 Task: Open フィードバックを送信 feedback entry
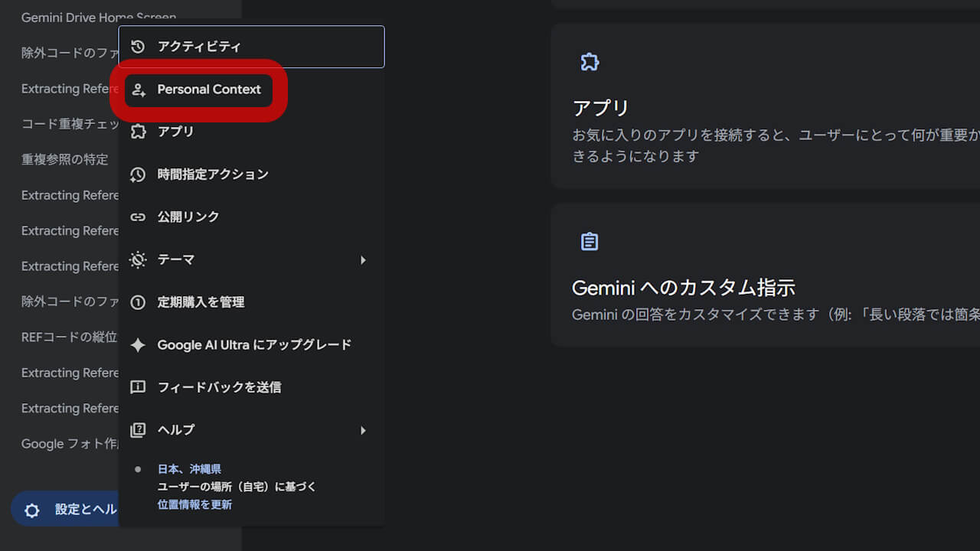click(251, 387)
